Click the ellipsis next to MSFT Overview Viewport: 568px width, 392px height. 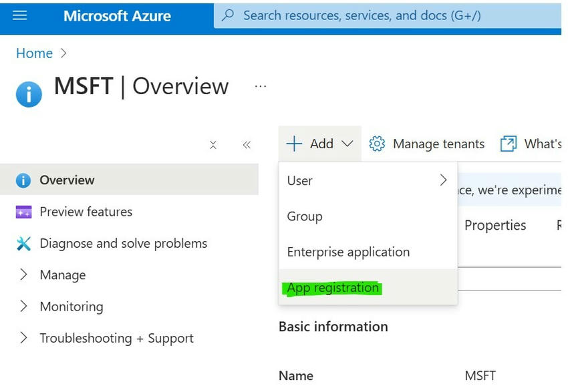point(260,85)
